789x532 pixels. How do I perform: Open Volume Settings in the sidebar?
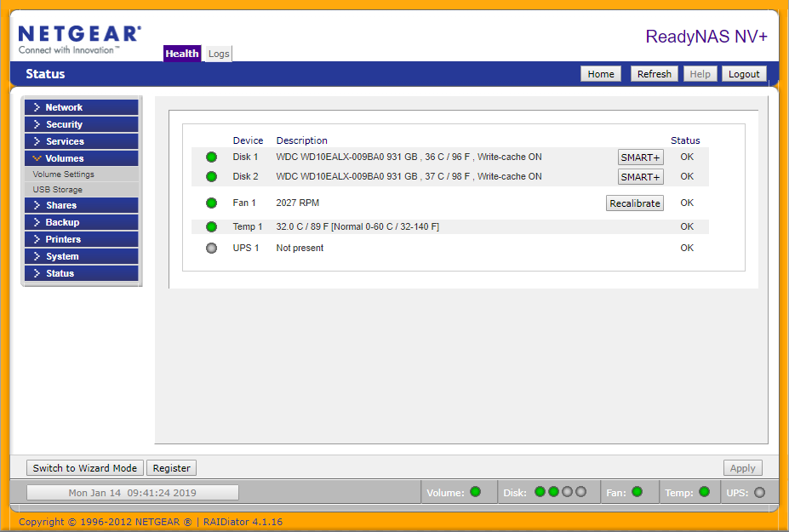(64, 174)
